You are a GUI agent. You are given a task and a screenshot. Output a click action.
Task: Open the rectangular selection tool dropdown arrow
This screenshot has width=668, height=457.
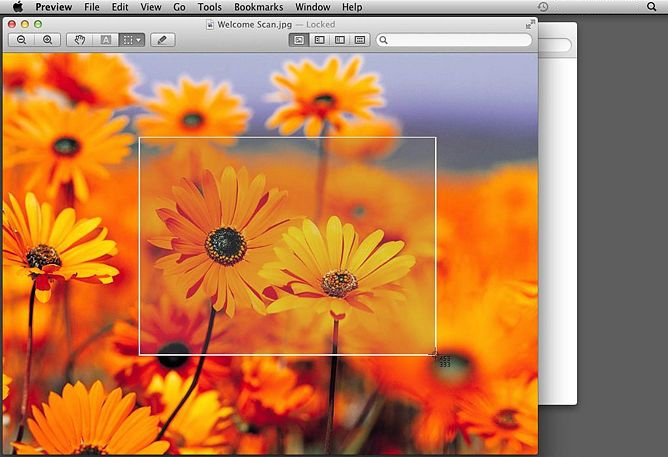[139, 40]
